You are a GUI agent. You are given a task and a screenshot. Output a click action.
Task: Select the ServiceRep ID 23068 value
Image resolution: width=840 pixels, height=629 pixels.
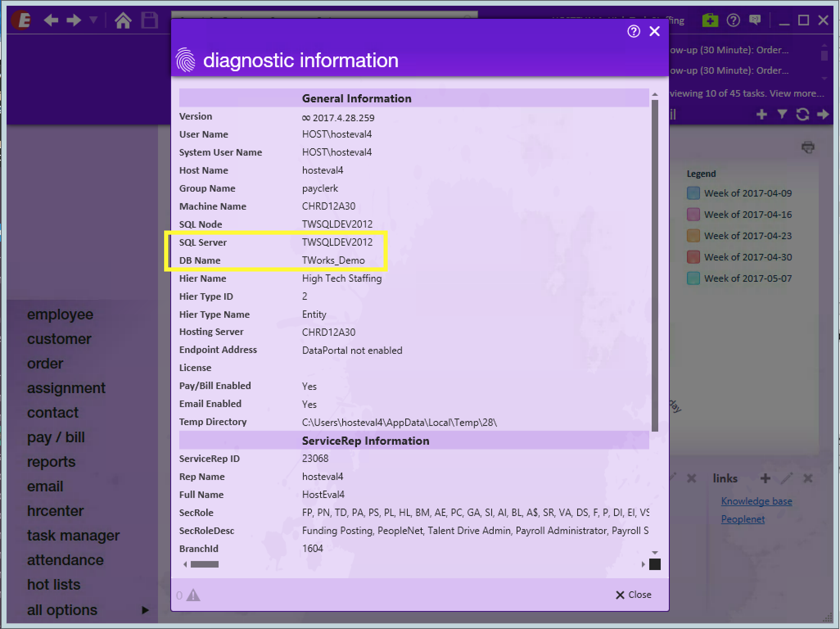pos(315,459)
